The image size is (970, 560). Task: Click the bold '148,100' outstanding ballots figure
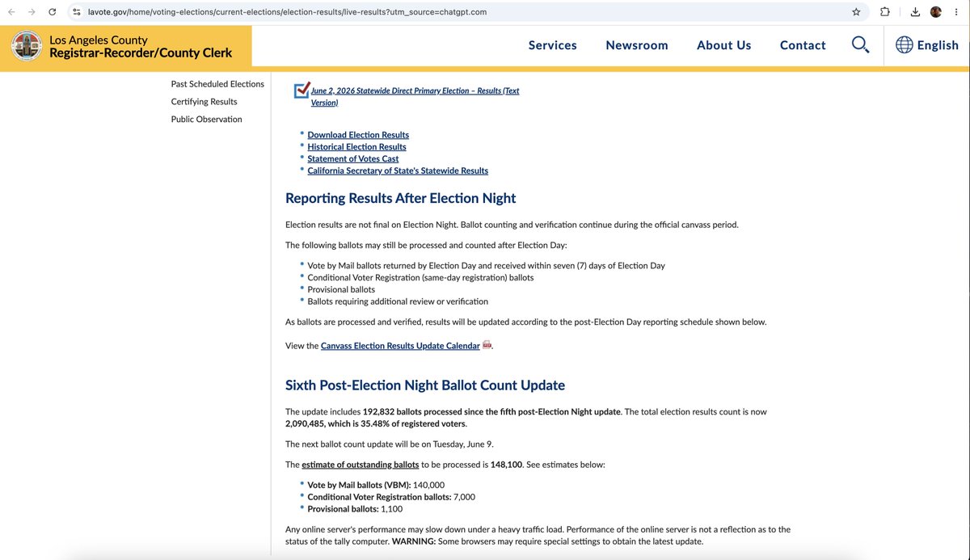coord(506,465)
